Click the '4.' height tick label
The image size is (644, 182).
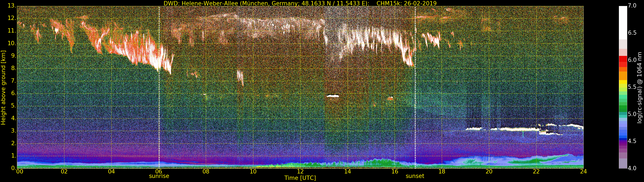[x=14, y=118]
